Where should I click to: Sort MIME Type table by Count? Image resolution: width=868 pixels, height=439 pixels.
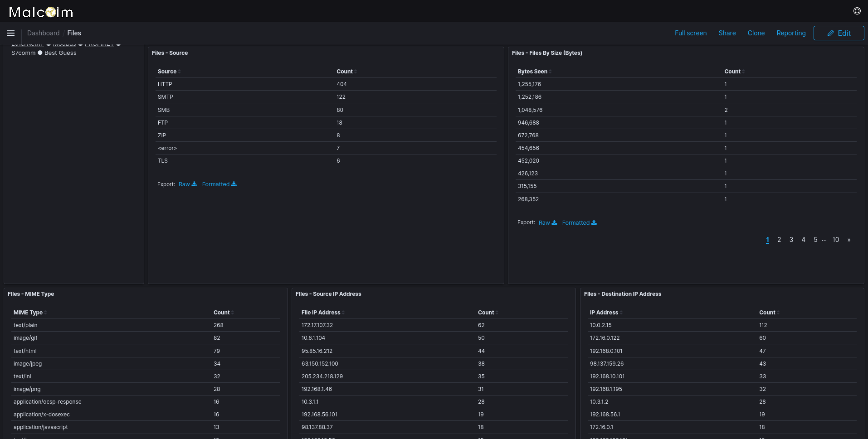(x=224, y=313)
